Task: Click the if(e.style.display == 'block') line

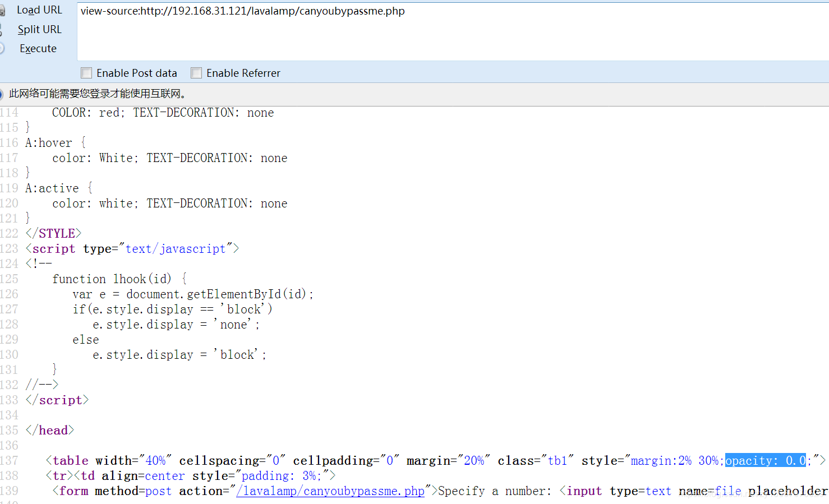Action: pyautogui.click(x=172, y=309)
